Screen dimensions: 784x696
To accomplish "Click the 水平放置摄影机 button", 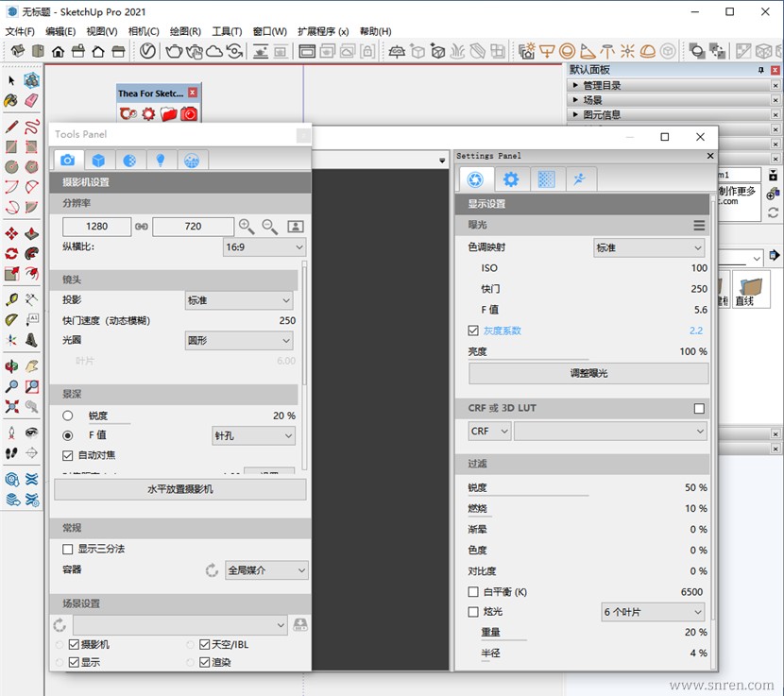I will point(179,489).
